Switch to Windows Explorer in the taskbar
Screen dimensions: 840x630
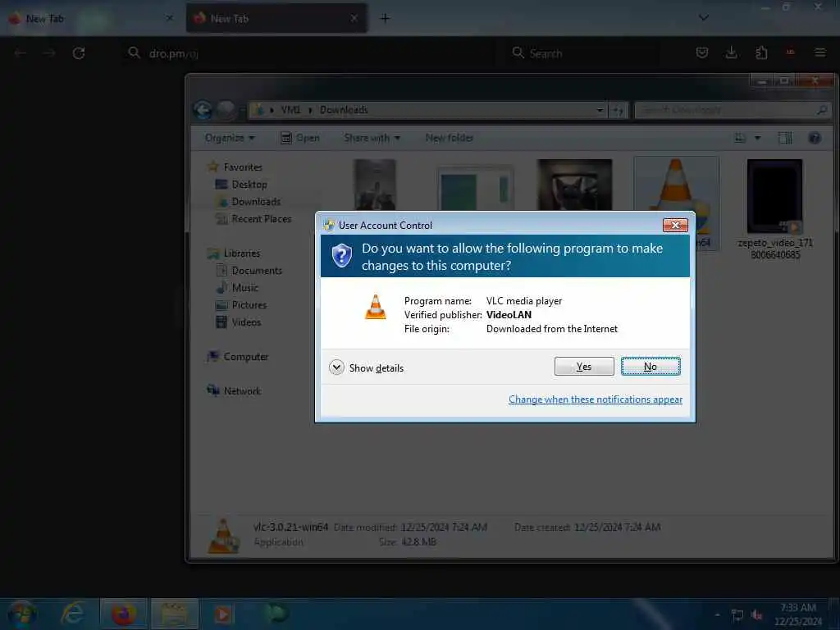174,614
